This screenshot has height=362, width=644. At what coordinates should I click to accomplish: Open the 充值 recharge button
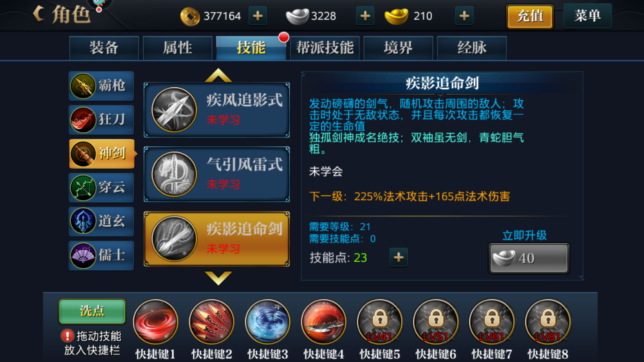click(x=530, y=17)
